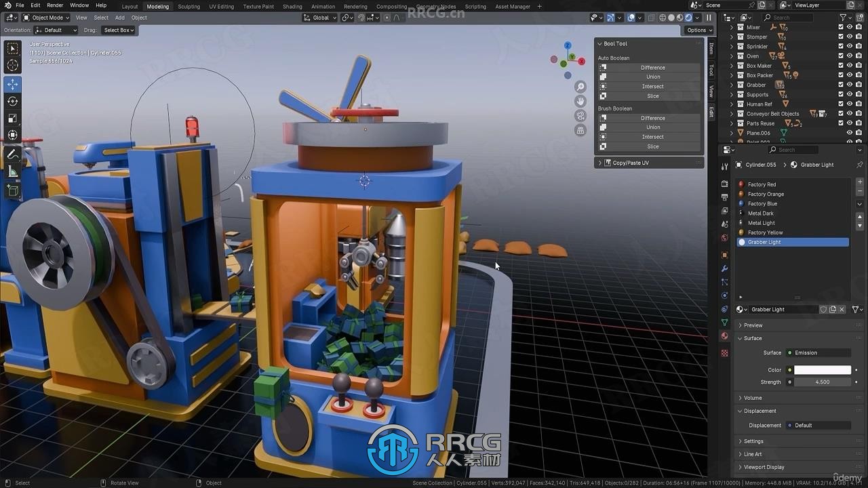Expand the Settings panel
Viewport: 868px width, 488px height.
point(753,441)
